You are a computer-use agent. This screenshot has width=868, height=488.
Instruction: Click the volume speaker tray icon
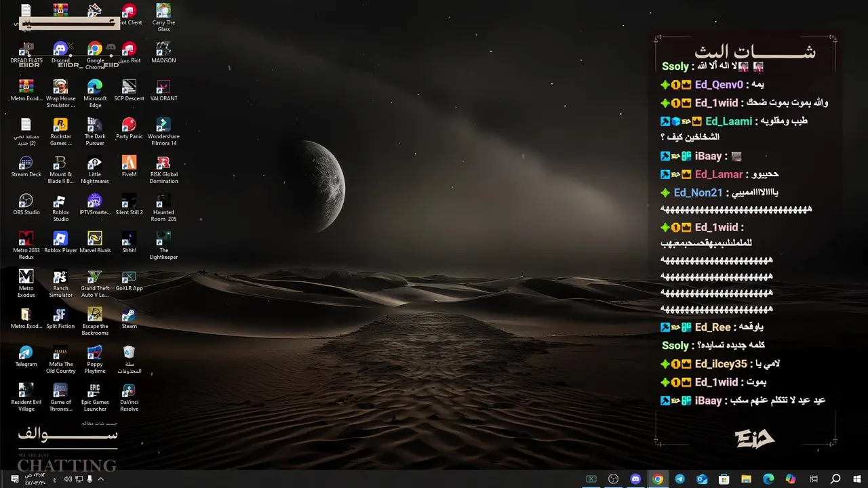click(x=68, y=479)
